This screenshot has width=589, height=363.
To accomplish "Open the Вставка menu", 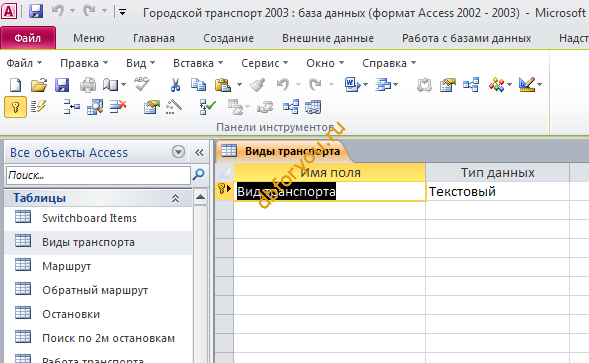I will (x=198, y=63).
